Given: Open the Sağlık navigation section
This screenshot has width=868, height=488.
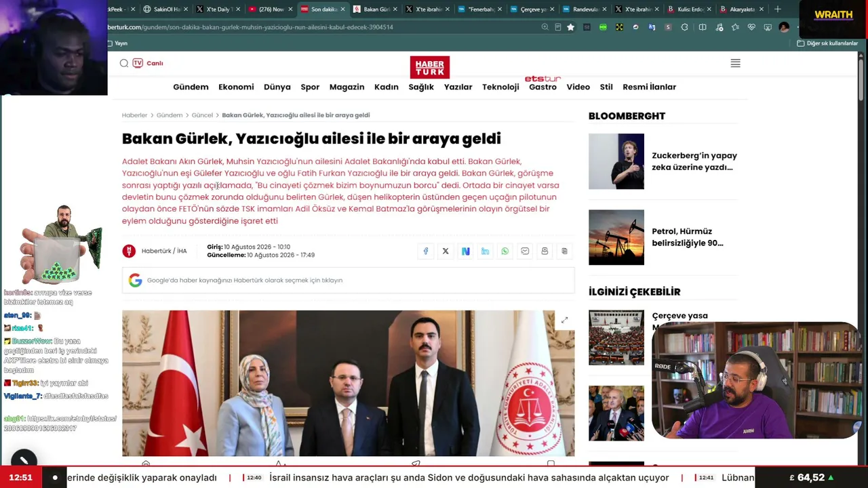Looking at the screenshot, I should (421, 87).
